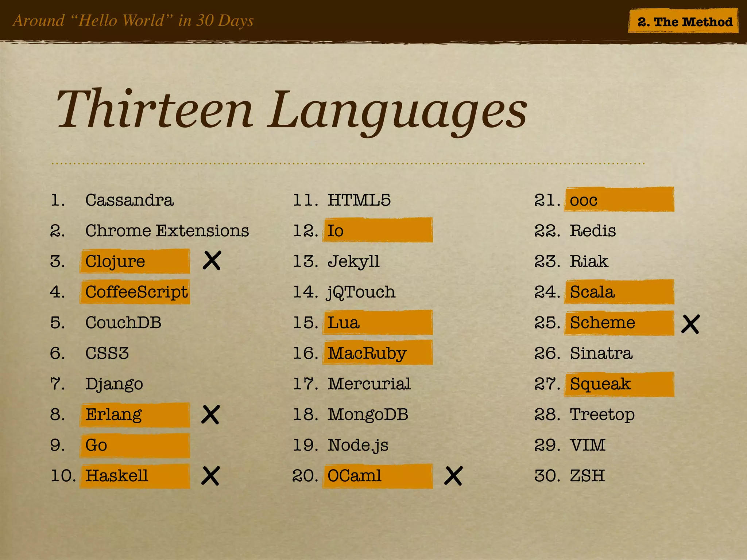This screenshot has width=747, height=560.
Task: Click the highlighted 'OCaml' entry
Action: point(378,476)
